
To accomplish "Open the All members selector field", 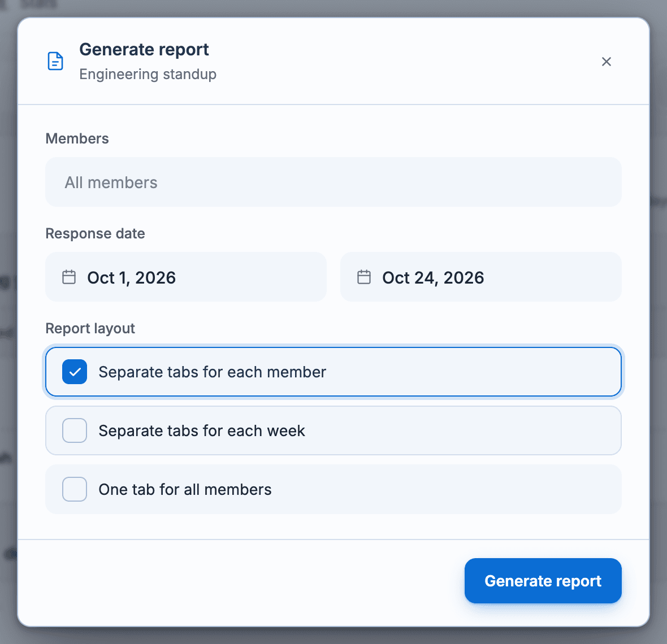I will coord(333,182).
